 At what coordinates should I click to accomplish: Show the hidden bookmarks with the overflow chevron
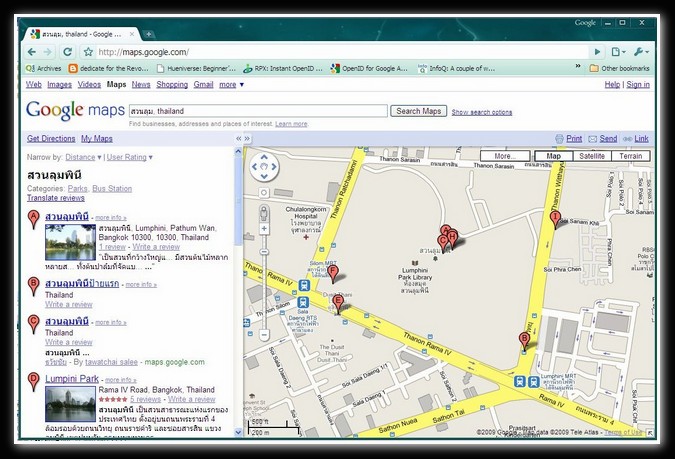[578, 66]
